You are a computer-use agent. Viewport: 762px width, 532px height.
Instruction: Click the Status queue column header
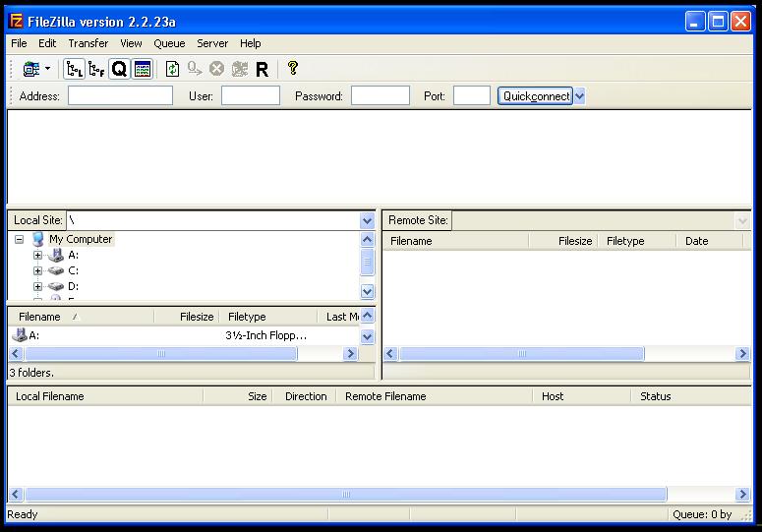click(x=691, y=396)
